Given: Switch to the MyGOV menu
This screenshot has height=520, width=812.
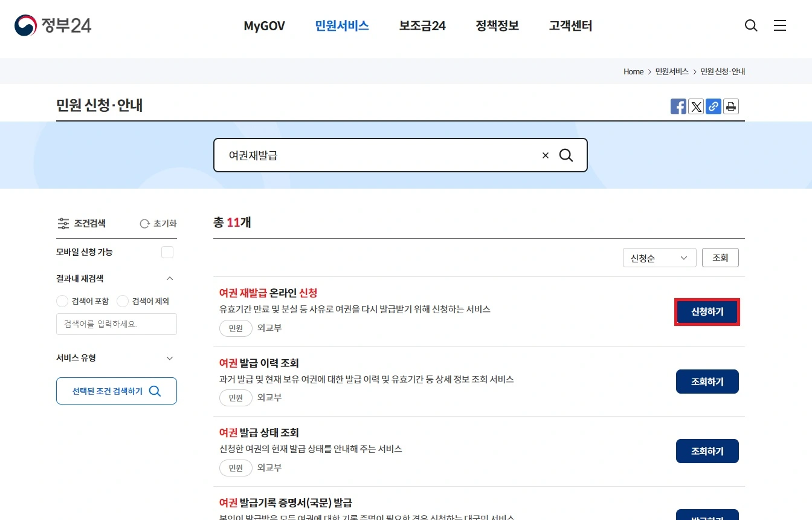Looking at the screenshot, I should click(x=264, y=25).
